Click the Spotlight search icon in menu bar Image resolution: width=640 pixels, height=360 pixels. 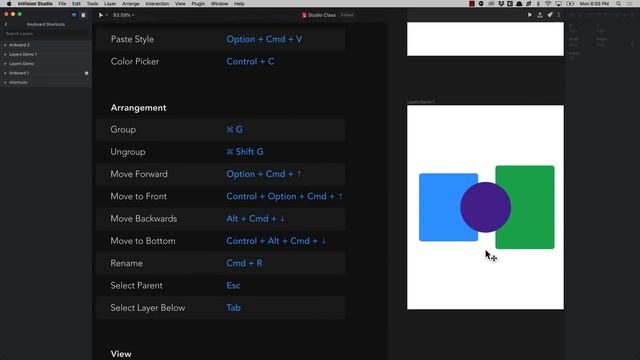pyautogui.click(x=619, y=4)
